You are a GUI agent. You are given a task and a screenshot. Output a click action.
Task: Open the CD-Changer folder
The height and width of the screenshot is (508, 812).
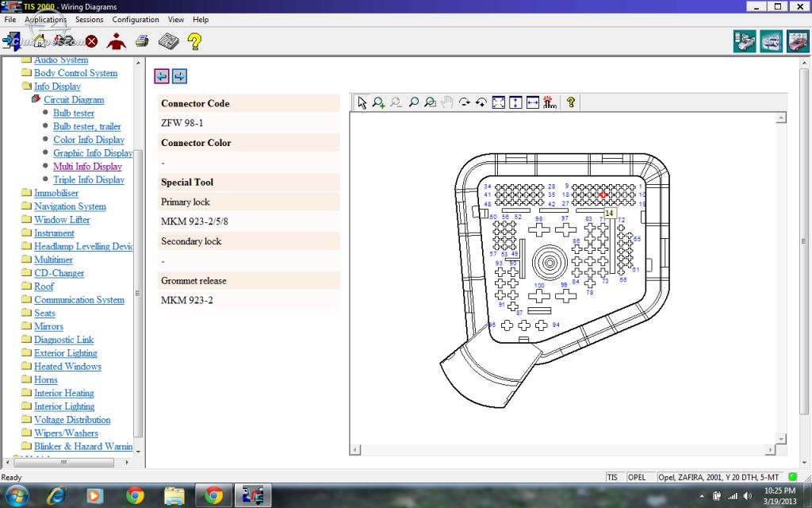pos(59,273)
